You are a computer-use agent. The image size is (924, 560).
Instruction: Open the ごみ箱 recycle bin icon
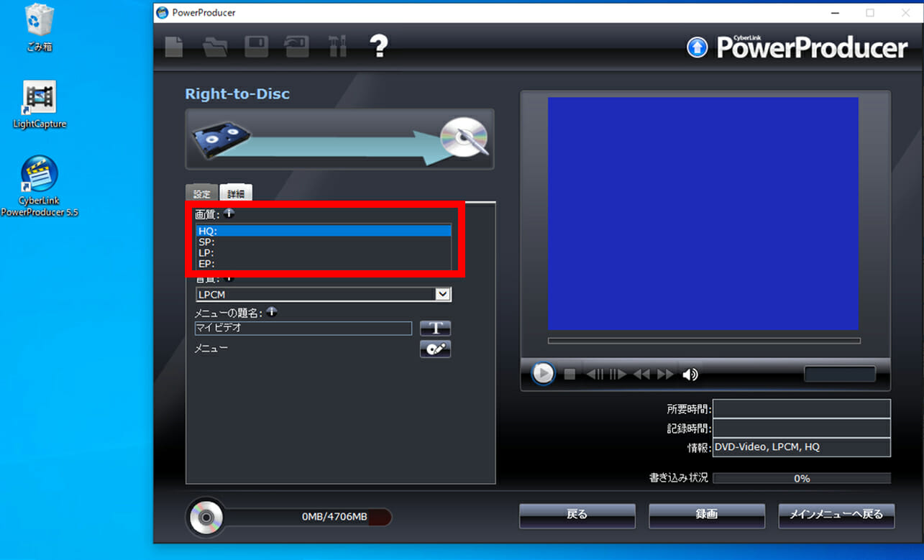(x=40, y=27)
